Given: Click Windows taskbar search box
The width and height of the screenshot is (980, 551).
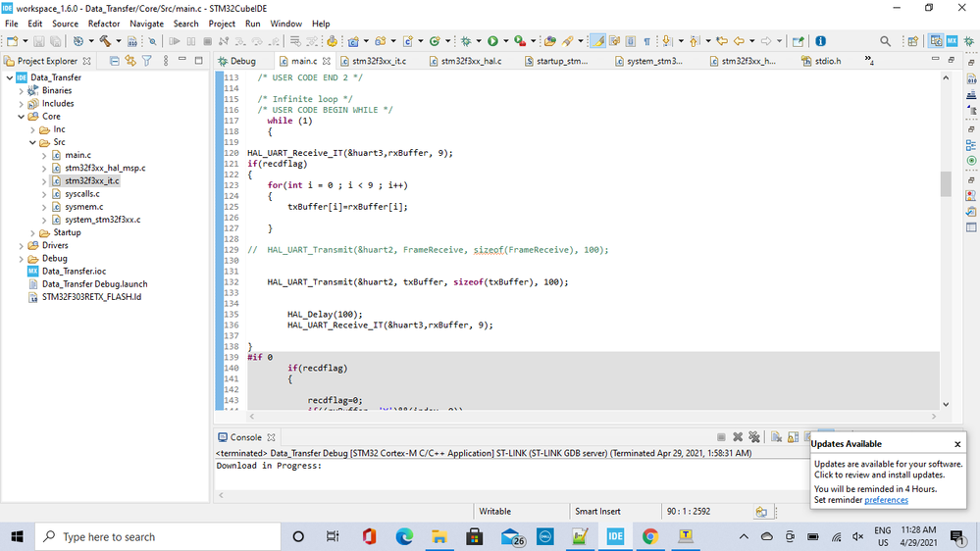Looking at the screenshot, I should 158,537.
